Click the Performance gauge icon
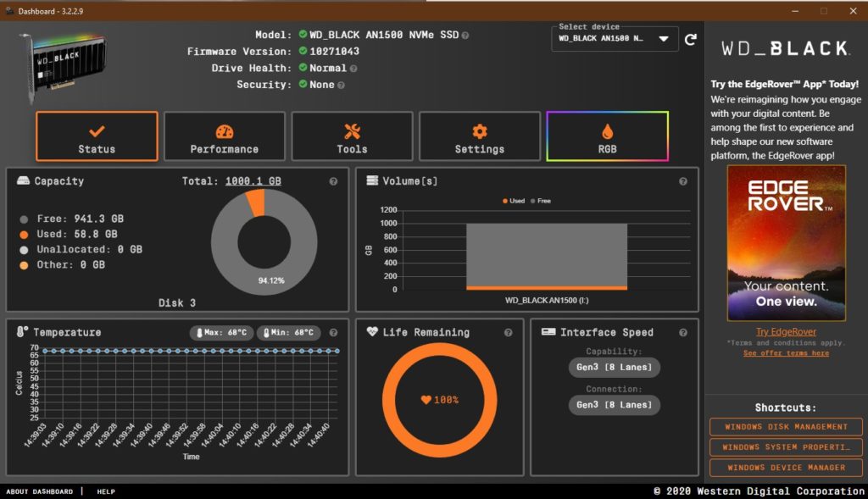 224,131
